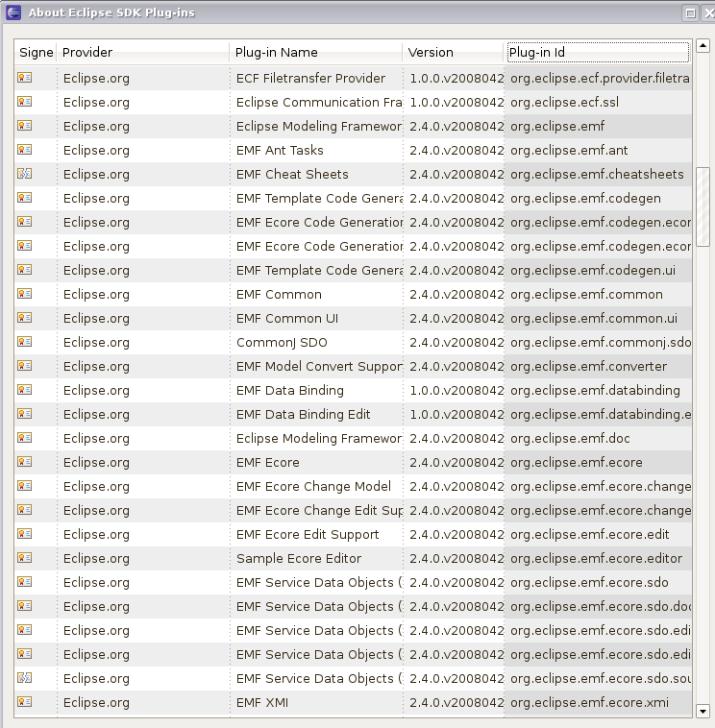Click the Plug-in Id column header
Screen dimensions: 715x728
point(597,52)
